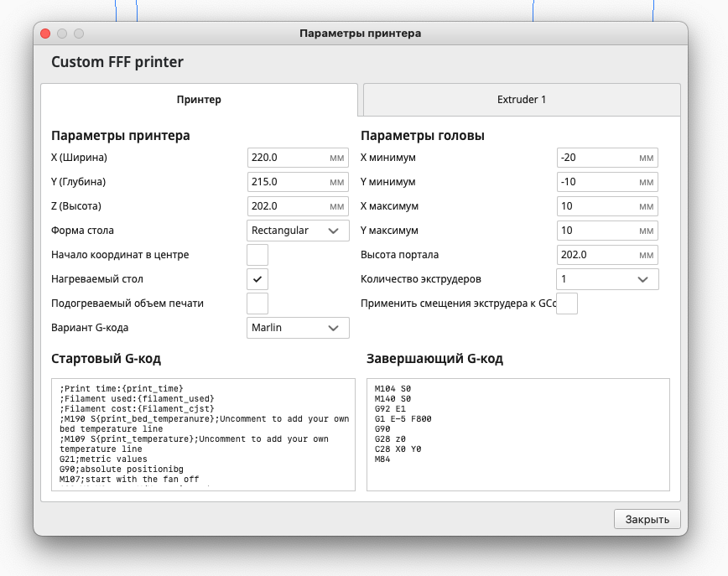Enable the Подогреваемый объем печати checkbox

257,304
